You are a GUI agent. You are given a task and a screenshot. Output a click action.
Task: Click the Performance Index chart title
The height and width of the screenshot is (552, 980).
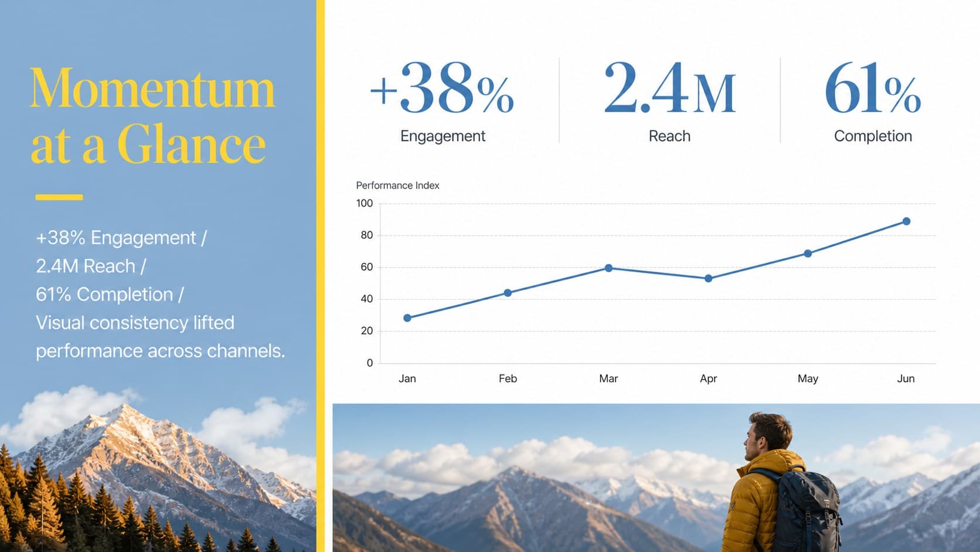[x=397, y=185]
